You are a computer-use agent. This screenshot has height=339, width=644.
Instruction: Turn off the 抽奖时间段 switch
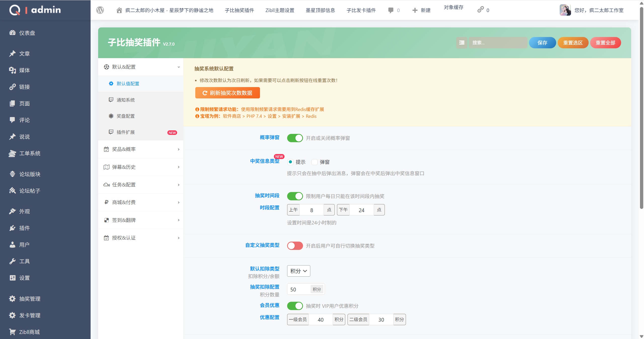295,196
